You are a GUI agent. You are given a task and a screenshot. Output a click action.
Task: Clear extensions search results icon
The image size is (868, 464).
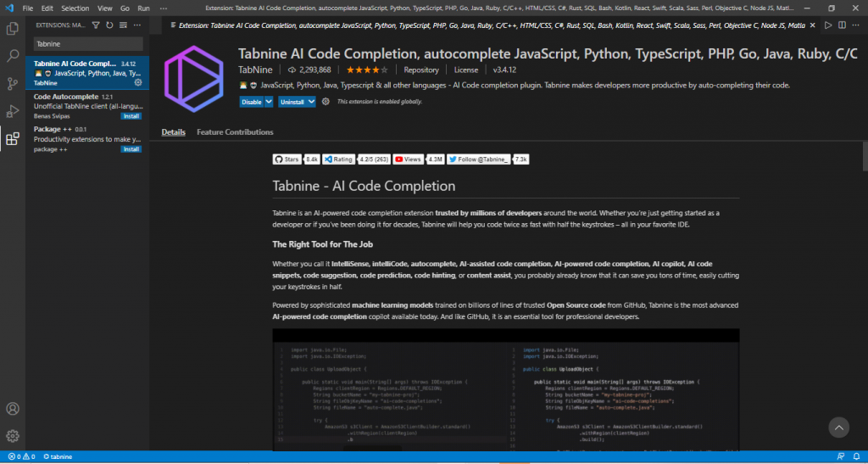pos(123,25)
